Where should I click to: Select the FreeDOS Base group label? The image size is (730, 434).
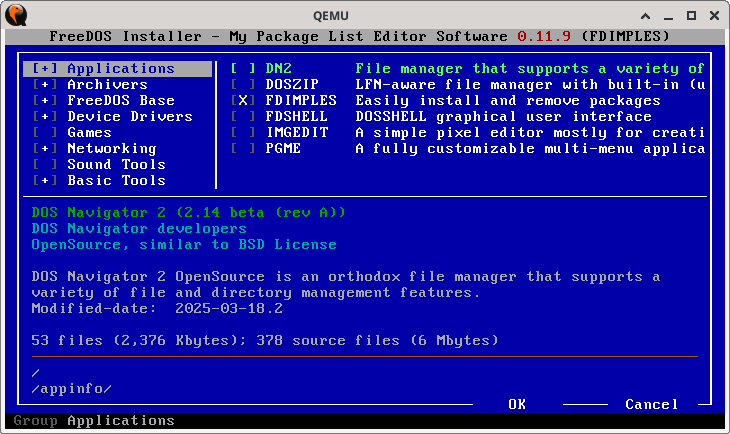pyautogui.click(x=121, y=101)
